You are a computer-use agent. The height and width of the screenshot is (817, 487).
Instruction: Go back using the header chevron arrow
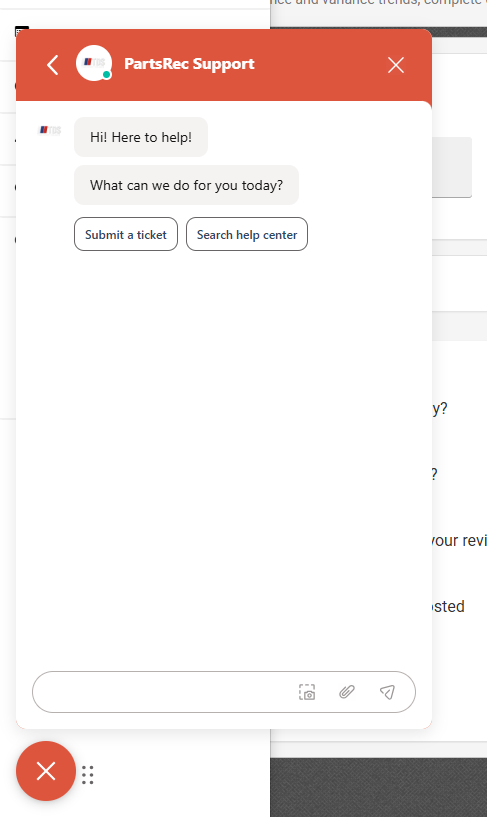pos(53,65)
